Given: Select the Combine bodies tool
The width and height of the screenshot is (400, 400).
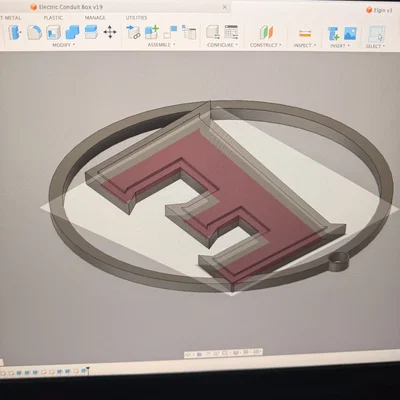Looking at the screenshot, I should pos(72,32).
